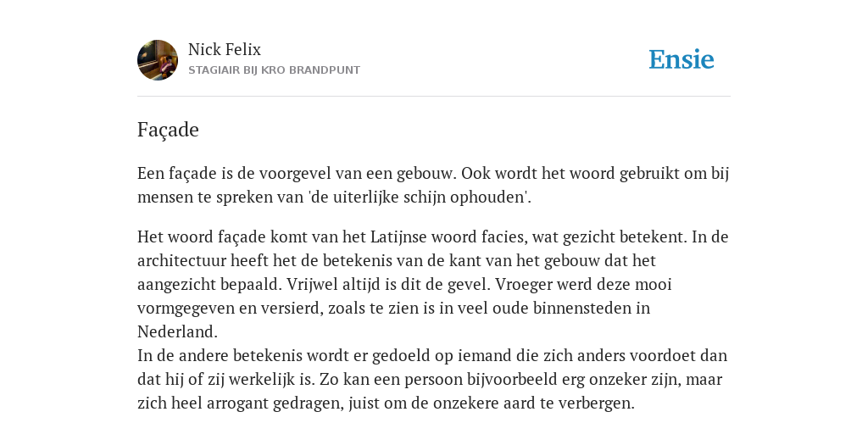Click the paragraph starting 'Het woord façade'
Viewport: 868px width, 434px height.
pyautogui.click(x=433, y=284)
